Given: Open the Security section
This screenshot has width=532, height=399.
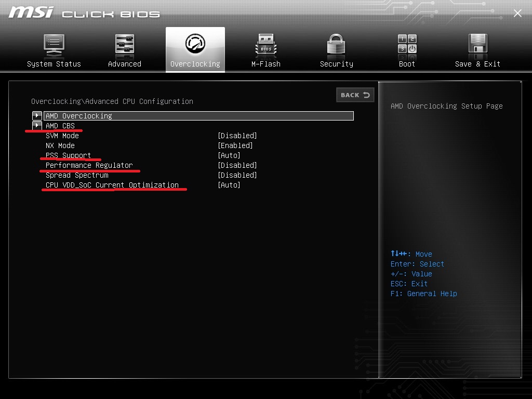Looking at the screenshot, I should coord(336,48).
